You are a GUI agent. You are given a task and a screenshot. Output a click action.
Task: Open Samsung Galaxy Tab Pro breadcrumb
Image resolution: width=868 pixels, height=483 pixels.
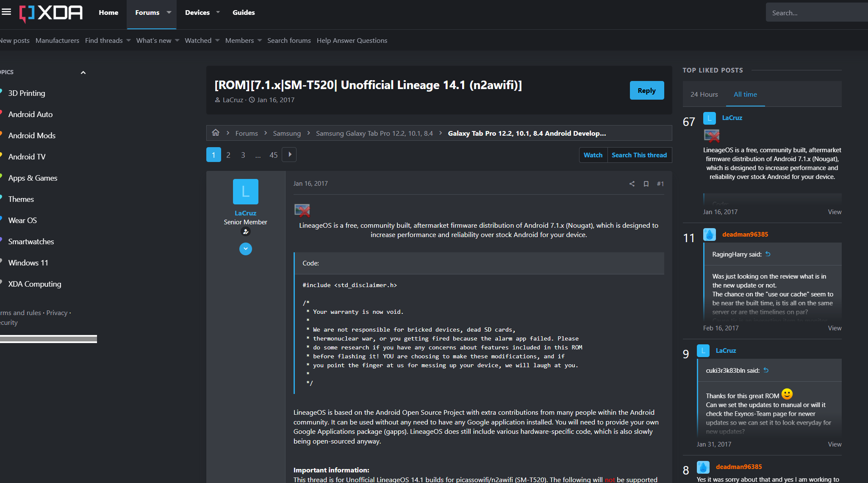point(374,134)
